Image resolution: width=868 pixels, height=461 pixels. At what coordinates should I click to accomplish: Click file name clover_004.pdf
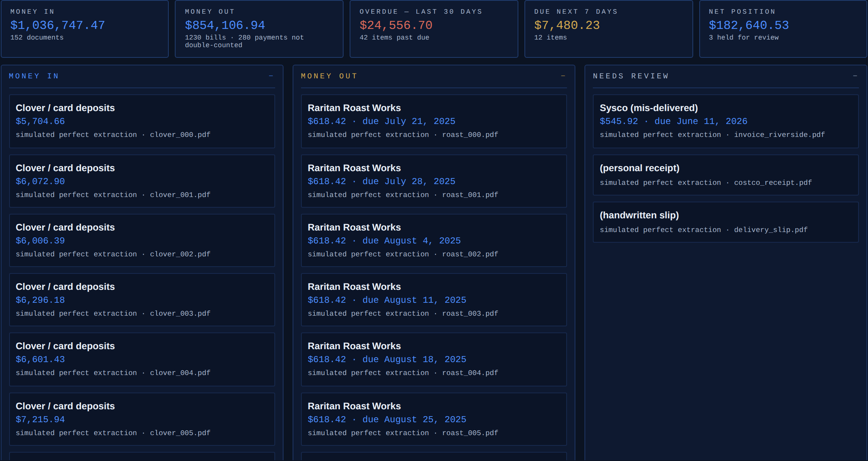point(180,373)
